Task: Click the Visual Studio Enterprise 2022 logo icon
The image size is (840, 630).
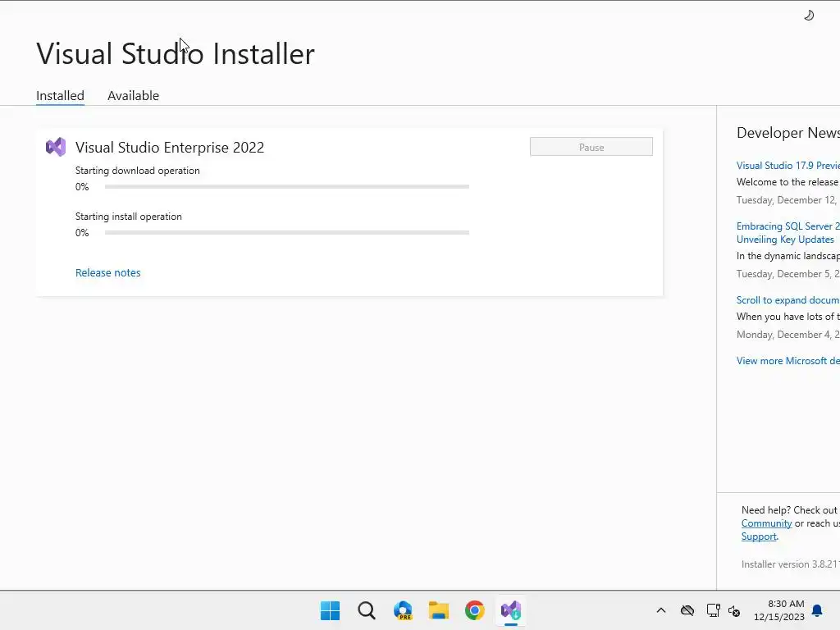Action: click(56, 147)
